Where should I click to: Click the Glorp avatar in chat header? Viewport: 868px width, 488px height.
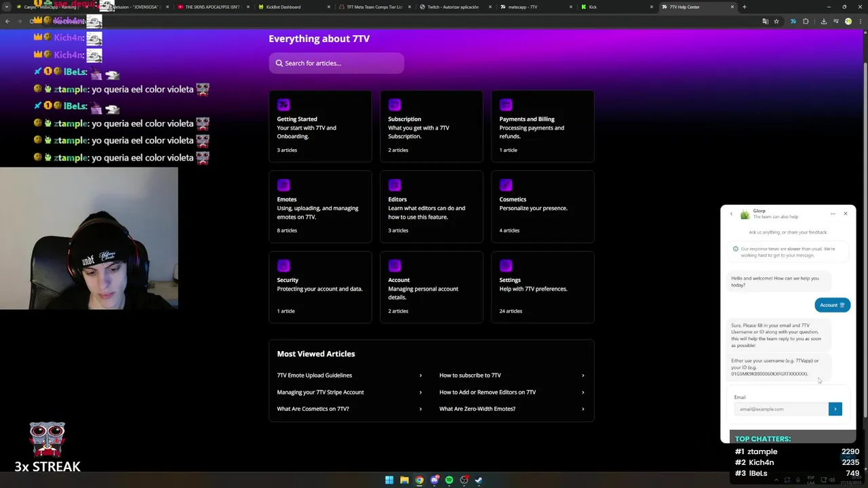point(745,214)
